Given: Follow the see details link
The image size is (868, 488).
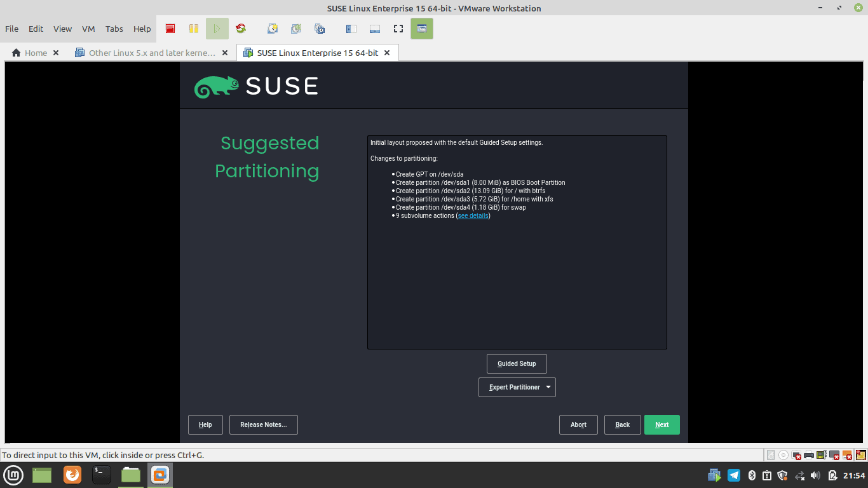Looking at the screenshot, I should 473,216.
